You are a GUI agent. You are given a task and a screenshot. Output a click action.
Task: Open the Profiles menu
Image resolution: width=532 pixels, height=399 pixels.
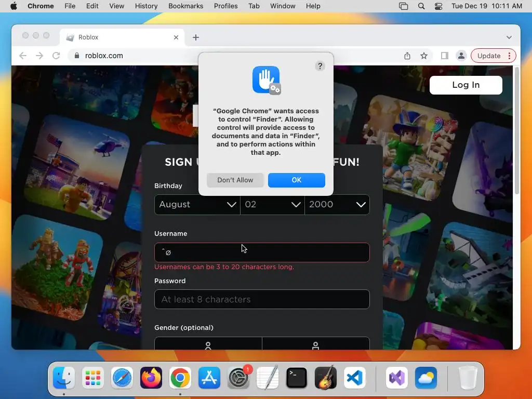coord(225,6)
